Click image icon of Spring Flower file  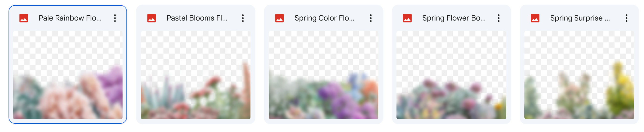pos(407,18)
